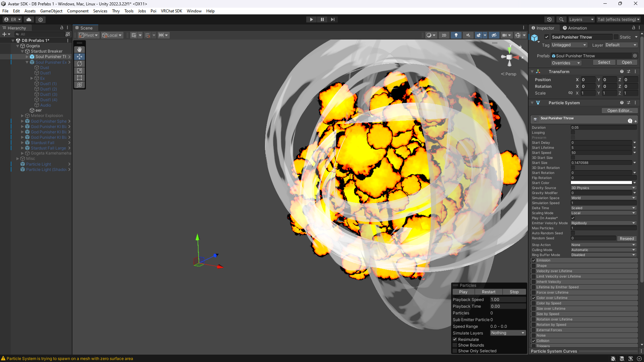This screenshot has width=644, height=362.
Task: Open the Undo History icon
Action: (x=549, y=19)
